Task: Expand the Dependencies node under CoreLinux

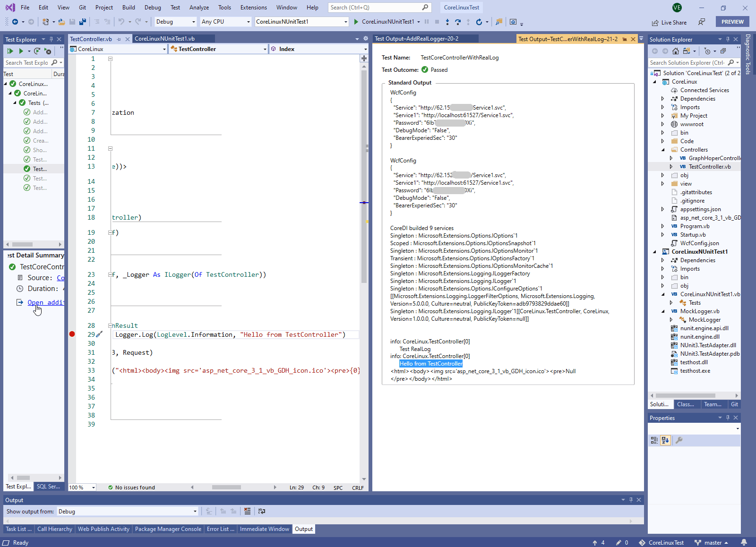Action: tap(662, 99)
